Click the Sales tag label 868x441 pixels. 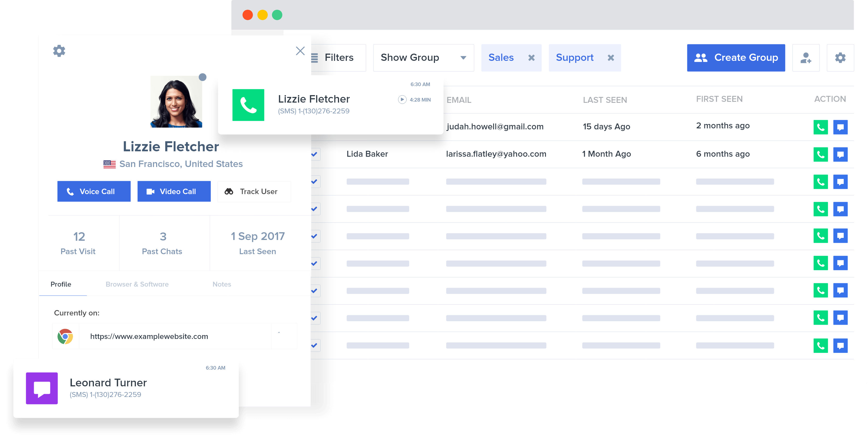501,57
